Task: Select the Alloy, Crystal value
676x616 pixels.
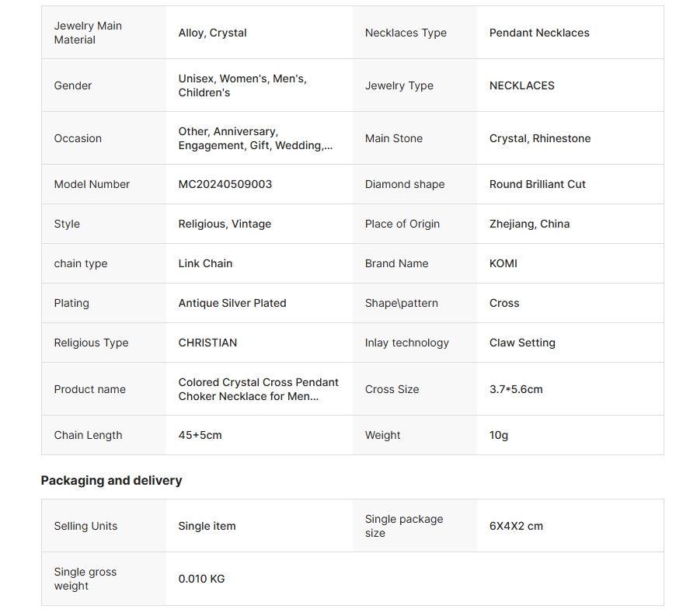Action: point(212,33)
